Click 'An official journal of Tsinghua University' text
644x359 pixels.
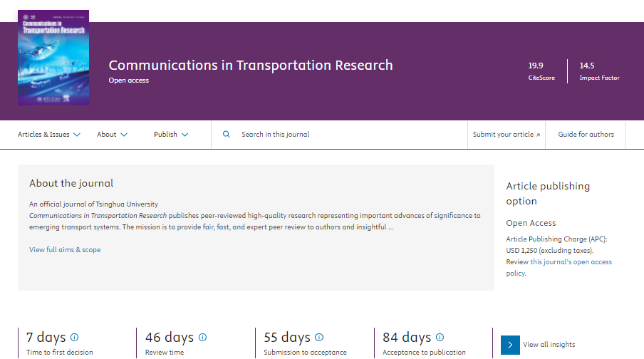pyautogui.click(x=93, y=204)
